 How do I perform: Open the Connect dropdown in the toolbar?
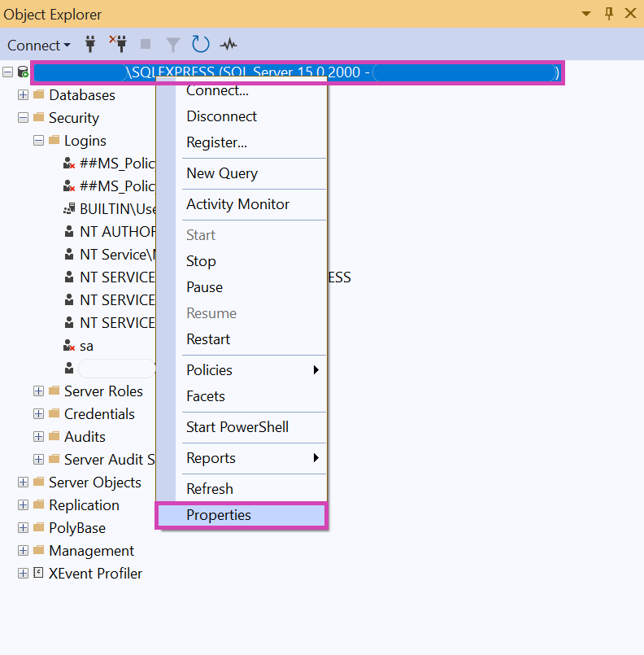click(38, 45)
